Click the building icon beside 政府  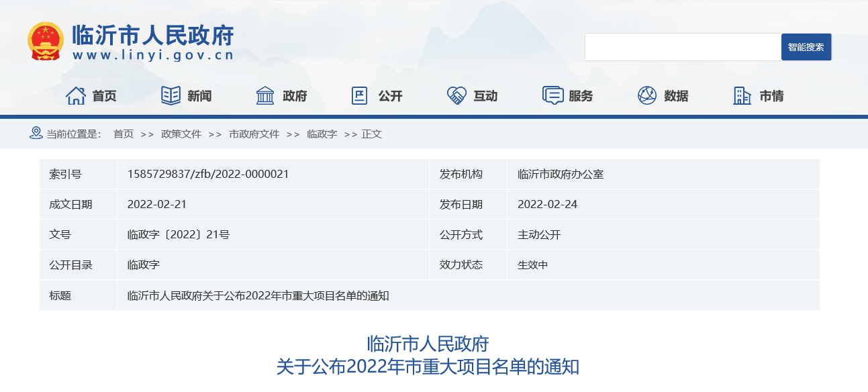point(265,96)
